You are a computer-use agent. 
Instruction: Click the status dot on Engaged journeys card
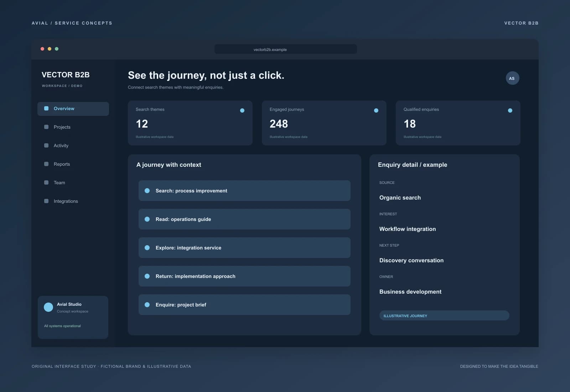click(x=376, y=110)
